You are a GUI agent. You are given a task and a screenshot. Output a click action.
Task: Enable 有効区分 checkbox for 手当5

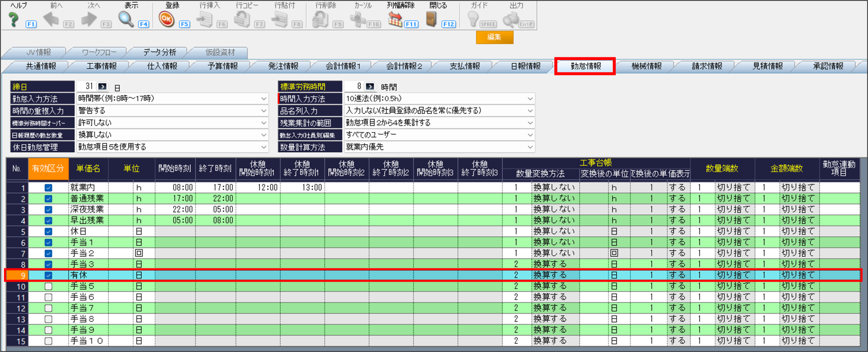pyautogui.click(x=48, y=286)
